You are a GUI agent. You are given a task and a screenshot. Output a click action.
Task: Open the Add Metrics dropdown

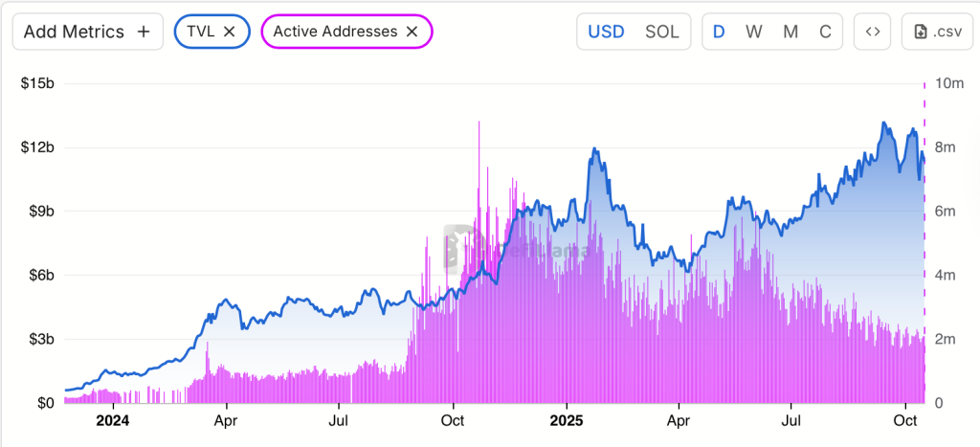pos(87,32)
